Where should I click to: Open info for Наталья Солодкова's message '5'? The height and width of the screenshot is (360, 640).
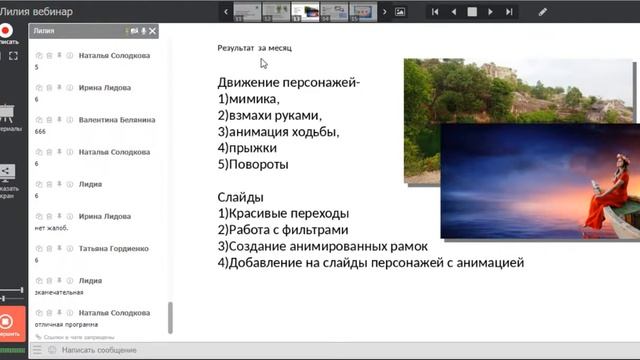tap(70, 56)
